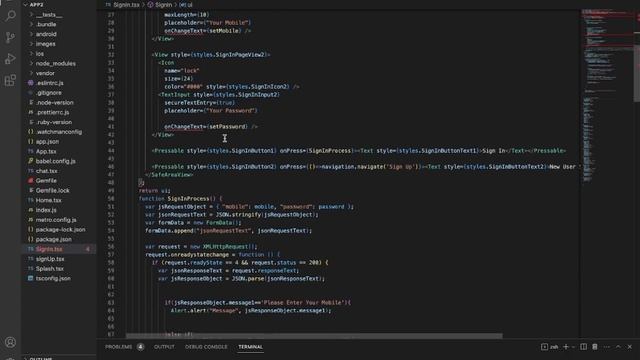Viewport: 640px width, 360px height.
Task: Close the bottom panel
Action: tap(629, 347)
